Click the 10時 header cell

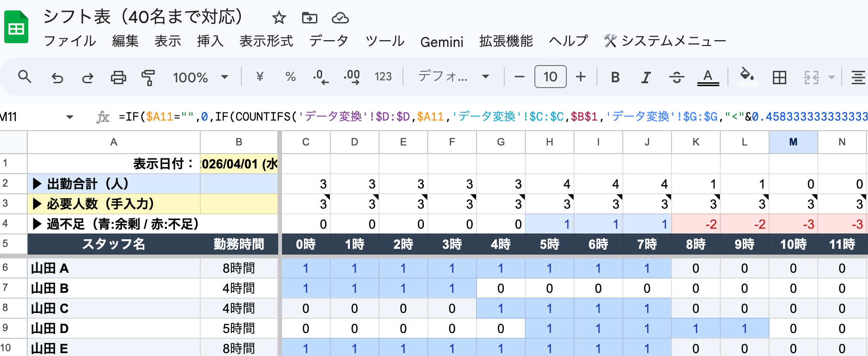pos(793,244)
